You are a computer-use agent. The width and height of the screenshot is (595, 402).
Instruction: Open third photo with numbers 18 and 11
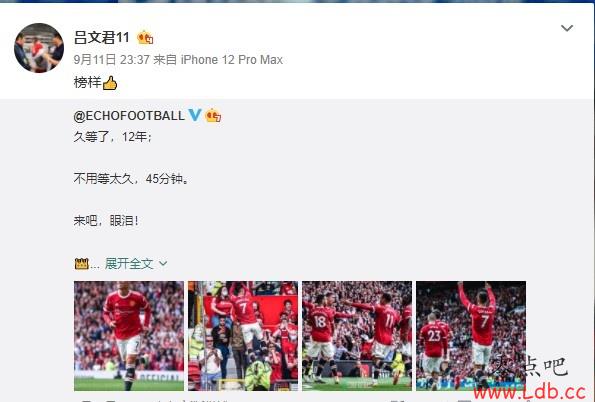[x=357, y=336]
